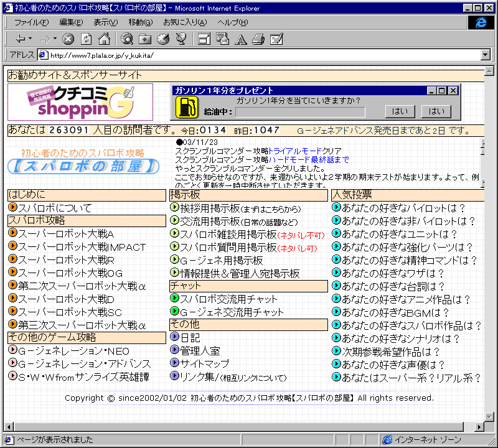Screen dimensions: 498x448
Task: Click the Refresh page toolbar icon
Action: 86,39
